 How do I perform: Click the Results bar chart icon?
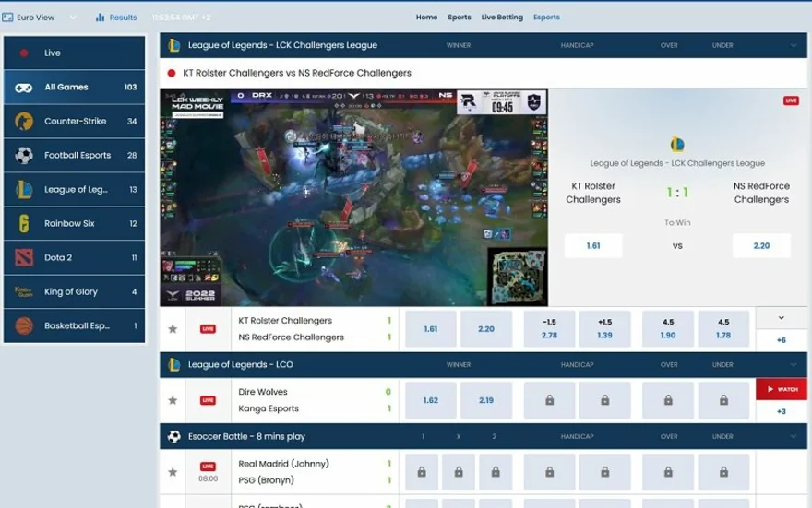pos(100,18)
